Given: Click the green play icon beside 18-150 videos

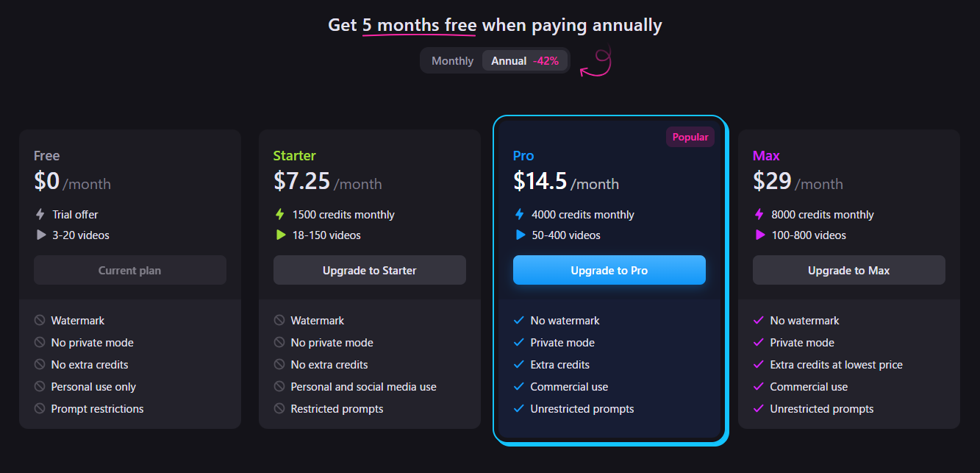Looking at the screenshot, I should [x=280, y=235].
